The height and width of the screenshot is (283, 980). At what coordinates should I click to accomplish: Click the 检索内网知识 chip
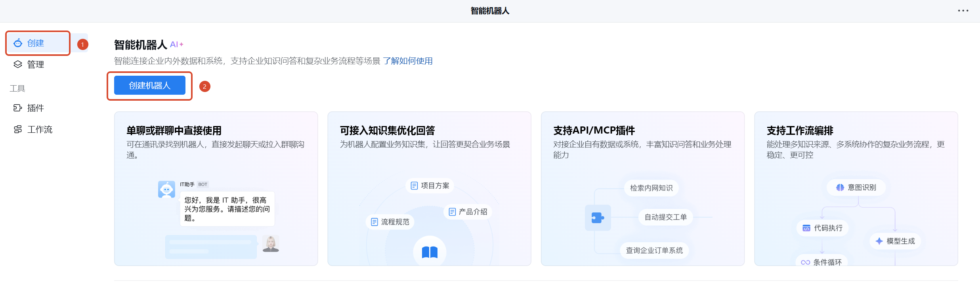tap(651, 188)
